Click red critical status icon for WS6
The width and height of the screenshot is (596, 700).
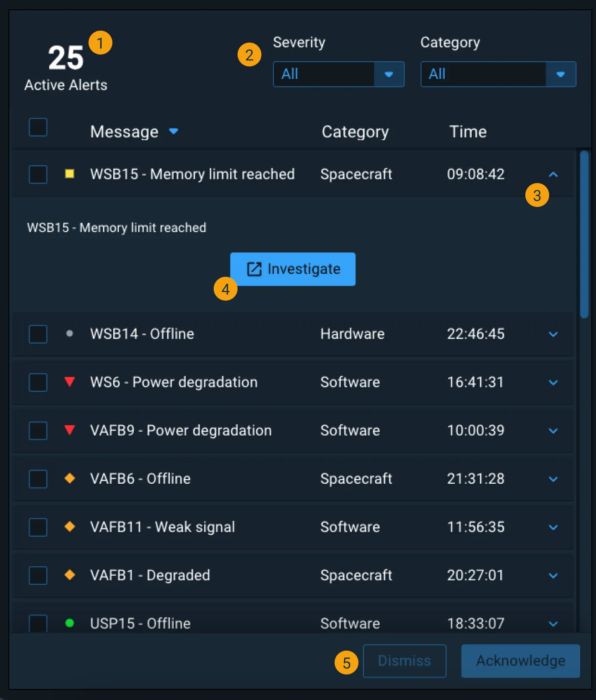69,382
